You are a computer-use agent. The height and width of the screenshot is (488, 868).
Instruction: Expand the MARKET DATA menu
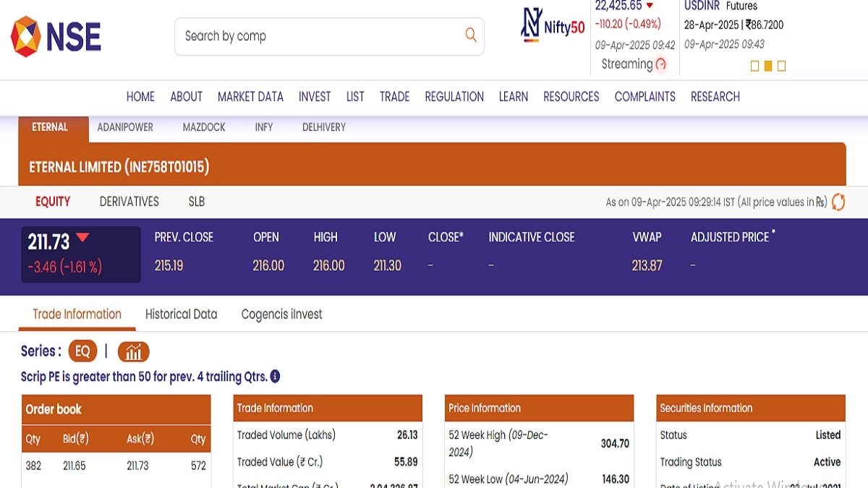(250, 97)
